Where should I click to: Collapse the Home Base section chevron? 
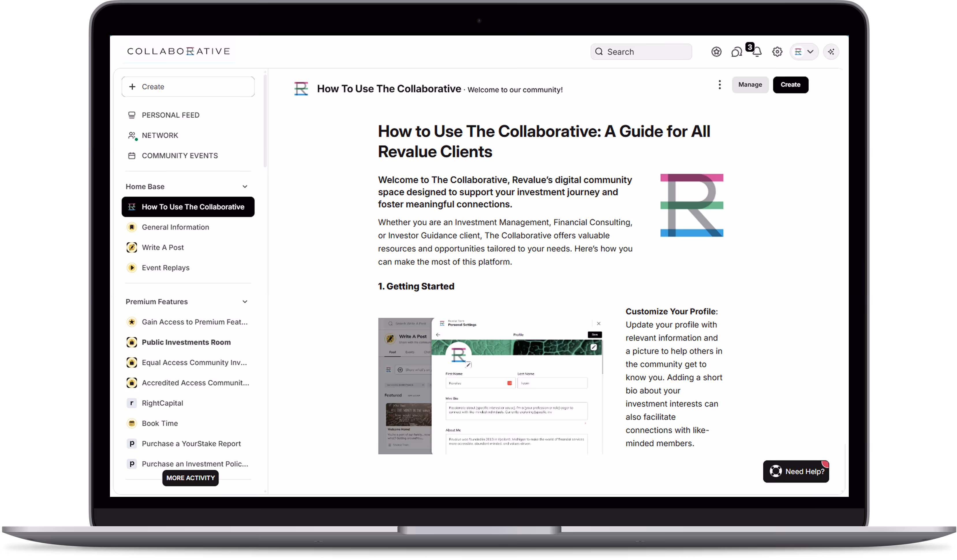245,187
